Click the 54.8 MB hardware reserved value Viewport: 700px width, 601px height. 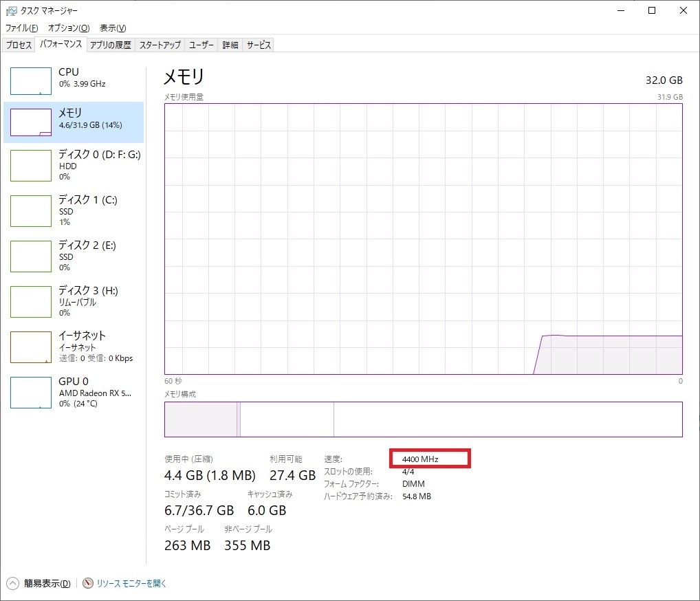pos(417,496)
